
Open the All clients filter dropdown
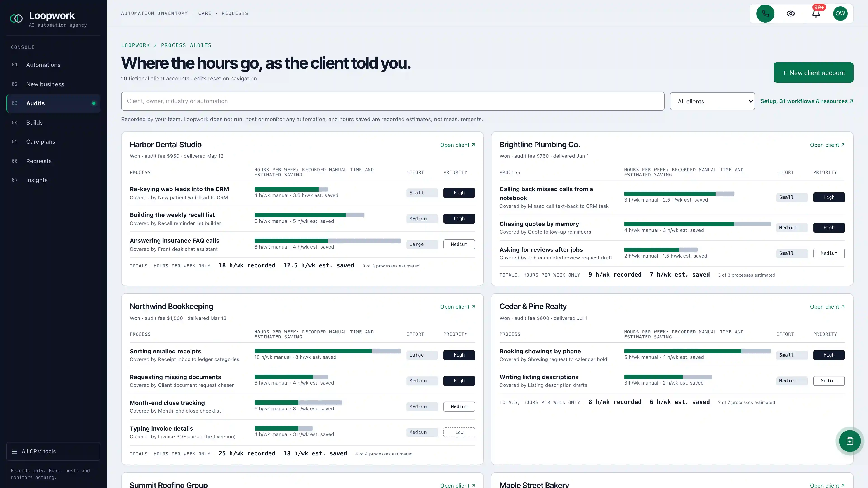pyautogui.click(x=712, y=101)
